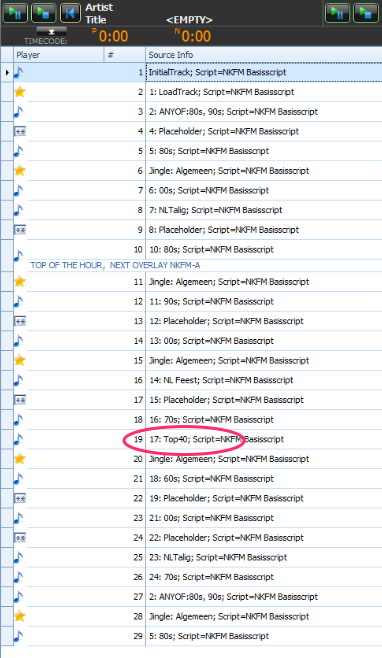Select '13: 00s; Script=NKFM Basisscript' entry
Viewport: 382px width, 658px height.
pos(211,341)
